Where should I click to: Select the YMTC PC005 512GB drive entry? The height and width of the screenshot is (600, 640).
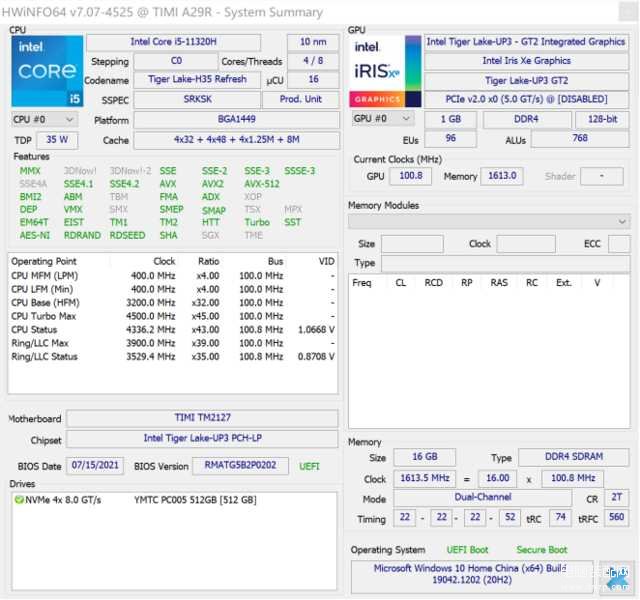click(195, 500)
